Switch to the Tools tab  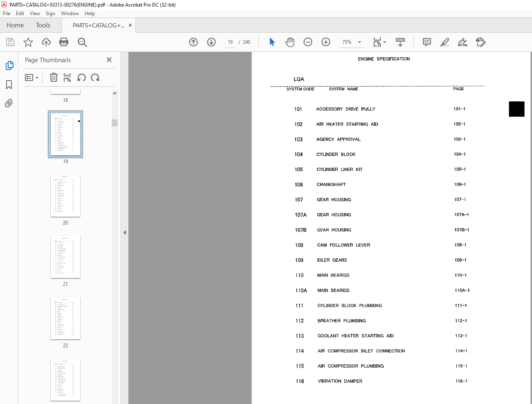43,25
